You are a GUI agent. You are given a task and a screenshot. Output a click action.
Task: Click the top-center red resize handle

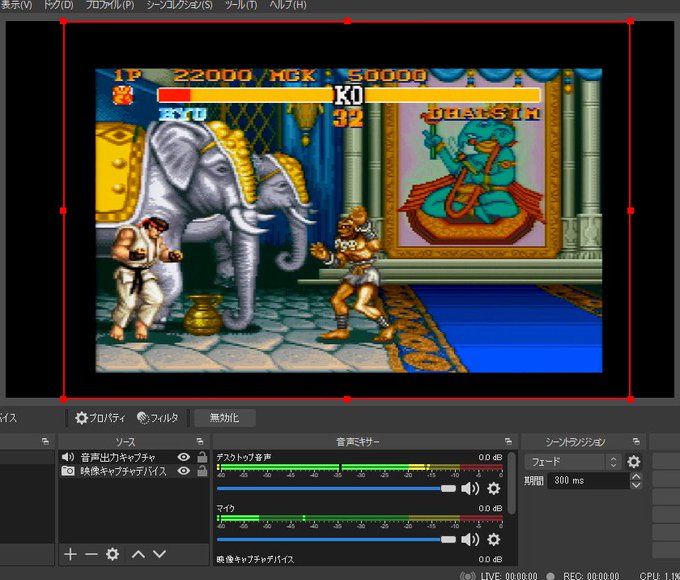(x=347, y=21)
